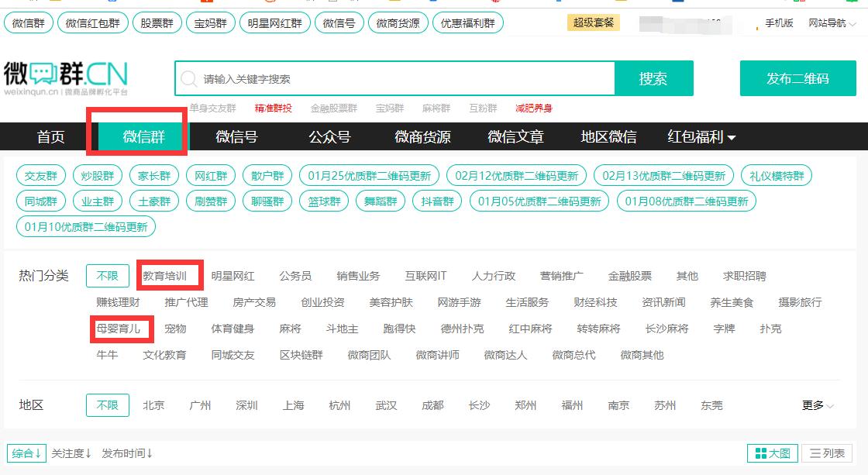This screenshot has width=868, height=475.
Task: Select the 抖音群 tag pill
Action: (x=436, y=200)
